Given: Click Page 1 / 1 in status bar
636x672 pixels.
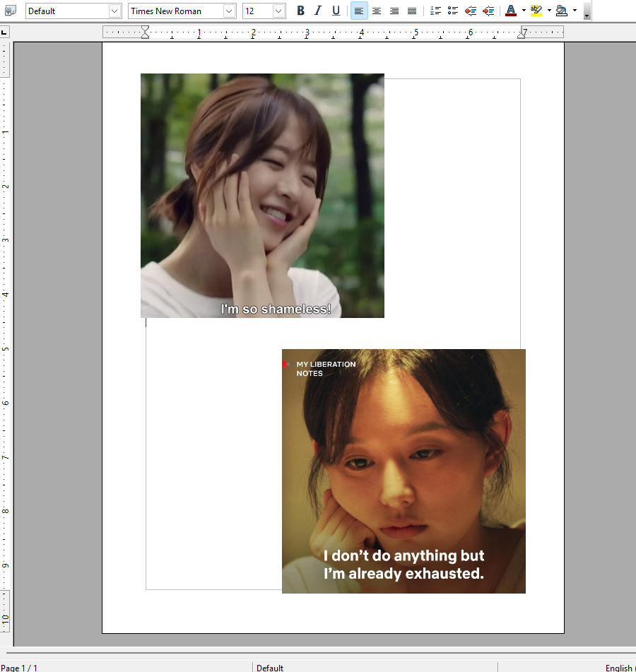Looking at the screenshot, I should (x=19, y=668).
